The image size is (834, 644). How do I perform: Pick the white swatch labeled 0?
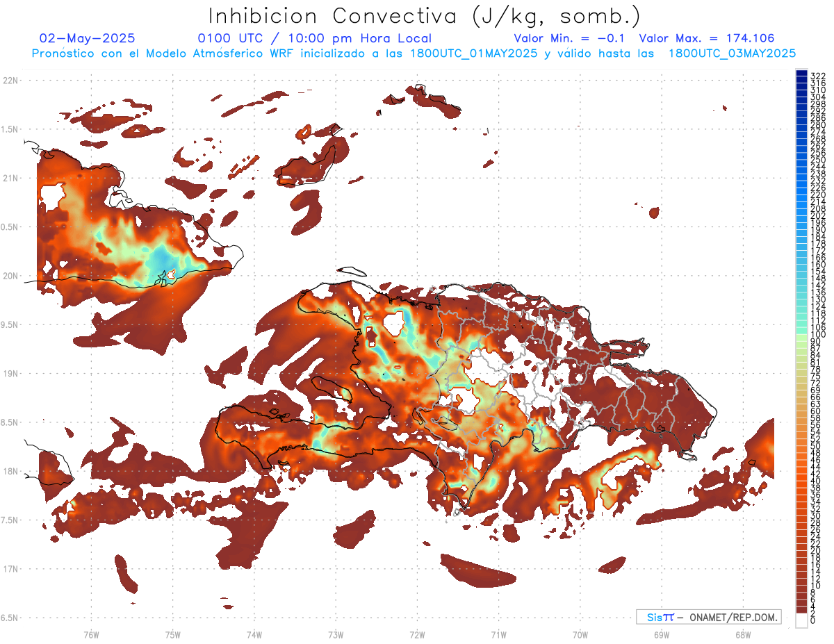(801, 620)
